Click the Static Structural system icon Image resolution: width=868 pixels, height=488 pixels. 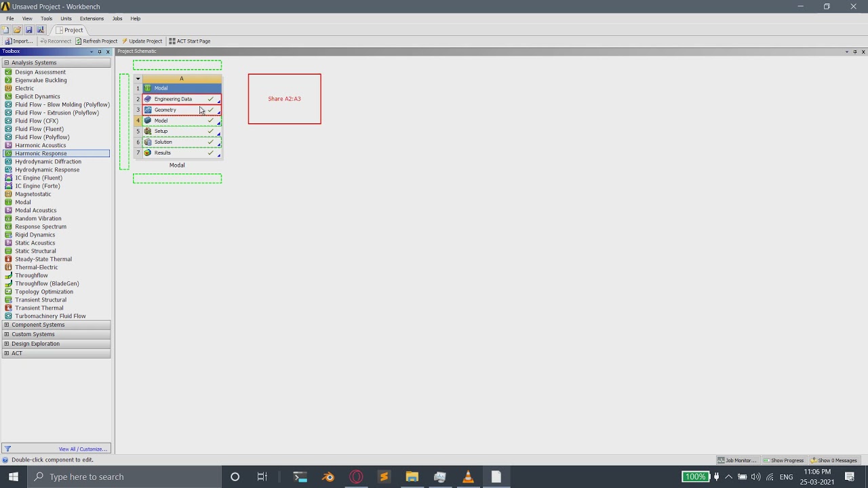click(8, 251)
